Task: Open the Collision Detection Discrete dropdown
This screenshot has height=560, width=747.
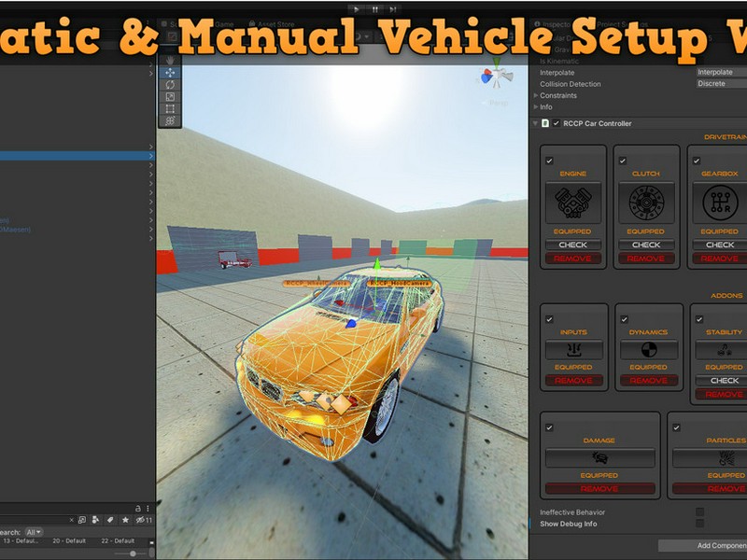Action: coord(721,83)
